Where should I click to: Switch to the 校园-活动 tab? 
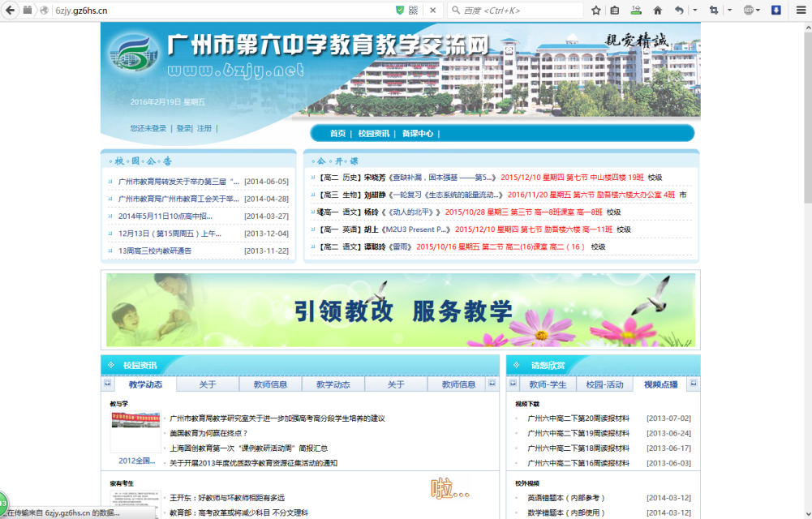point(604,384)
